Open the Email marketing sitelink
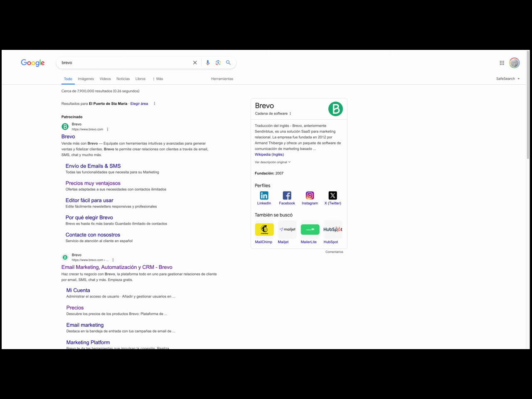The height and width of the screenshot is (399, 532). tap(85, 325)
